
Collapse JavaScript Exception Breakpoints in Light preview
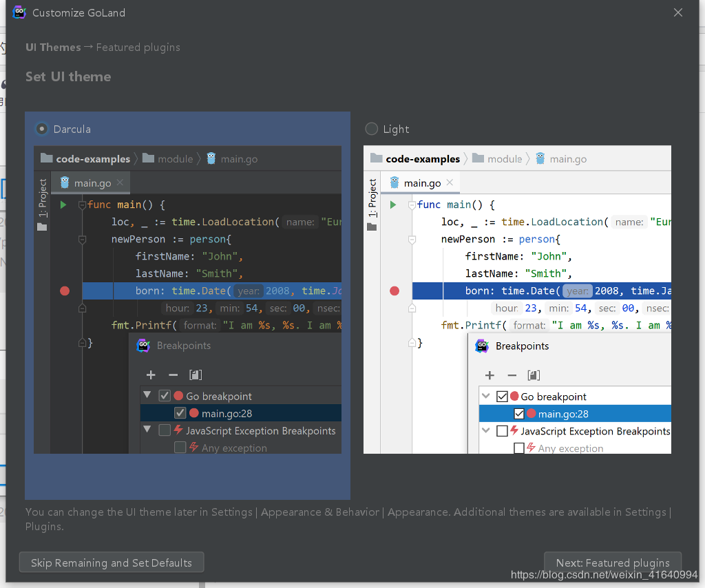coord(485,430)
